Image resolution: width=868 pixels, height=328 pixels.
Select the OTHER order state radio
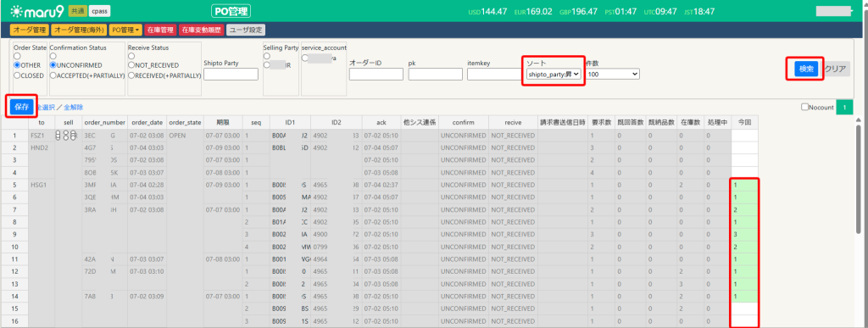17,65
